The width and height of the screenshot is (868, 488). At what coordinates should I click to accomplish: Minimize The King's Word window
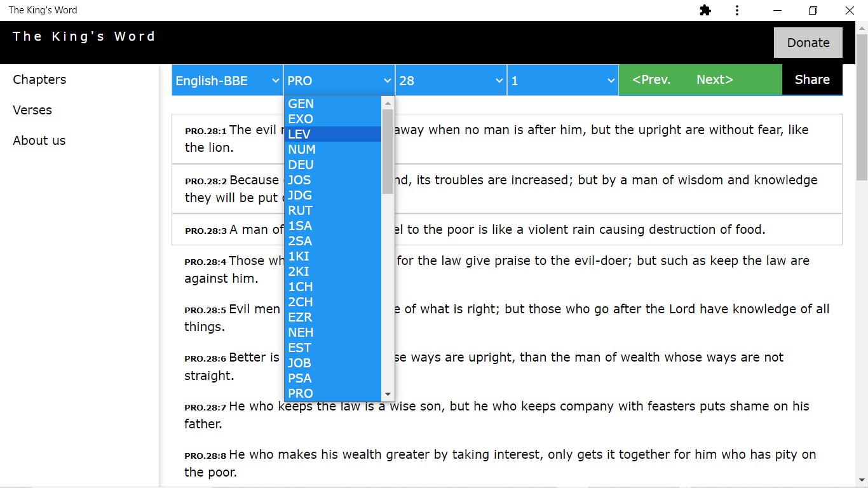click(776, 10)
